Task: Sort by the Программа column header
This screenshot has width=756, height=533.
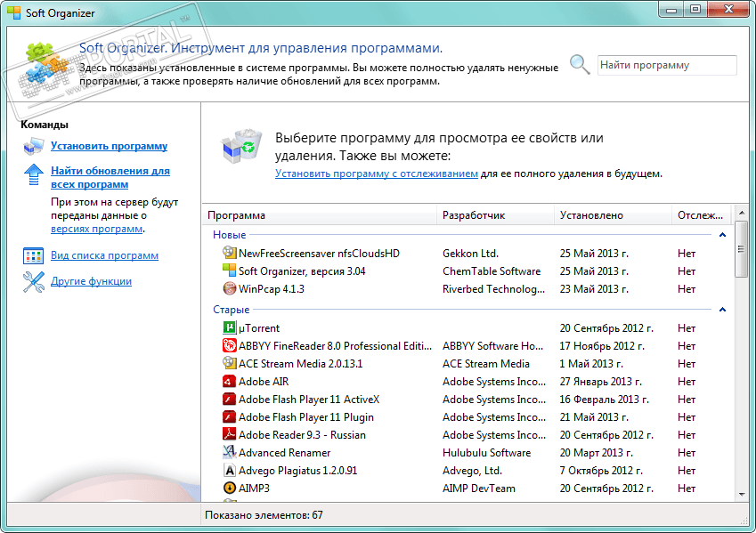Action: 319,215
